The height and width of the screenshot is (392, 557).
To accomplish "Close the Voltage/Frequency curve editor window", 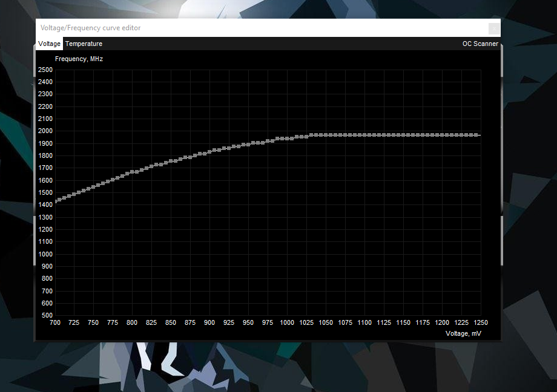I will pyautogui.click(x=494, y=28).
